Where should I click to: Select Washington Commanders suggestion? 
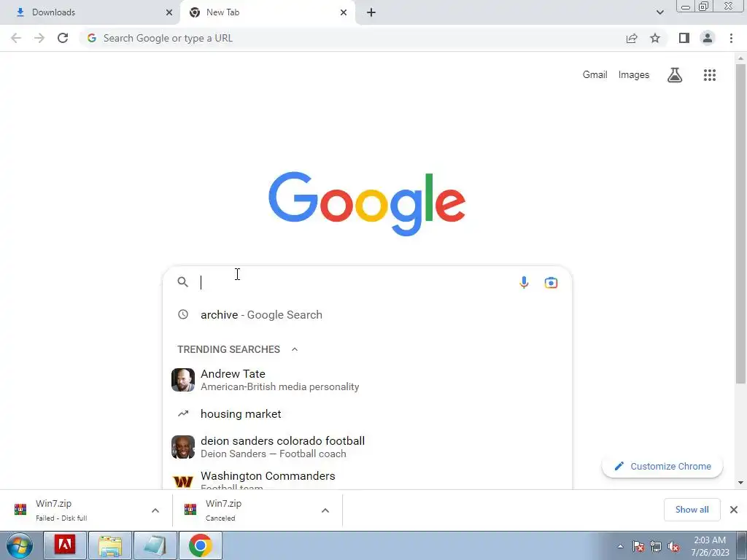[367, 478]
